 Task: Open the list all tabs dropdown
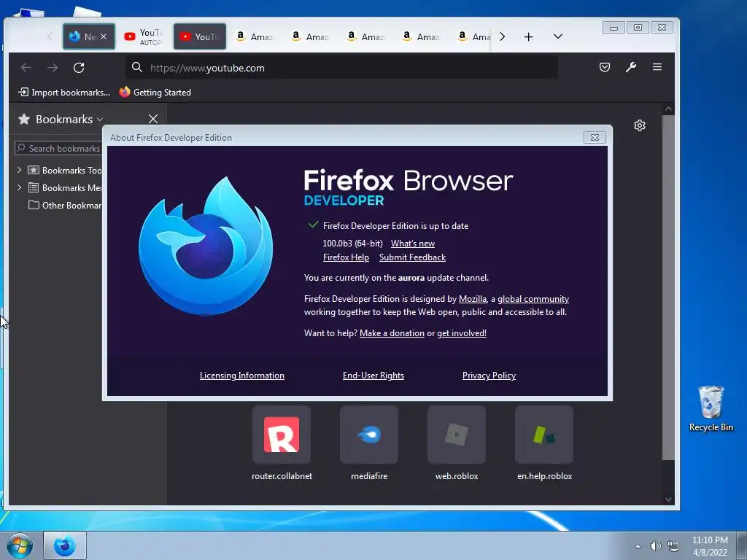(x=558, y=36)
